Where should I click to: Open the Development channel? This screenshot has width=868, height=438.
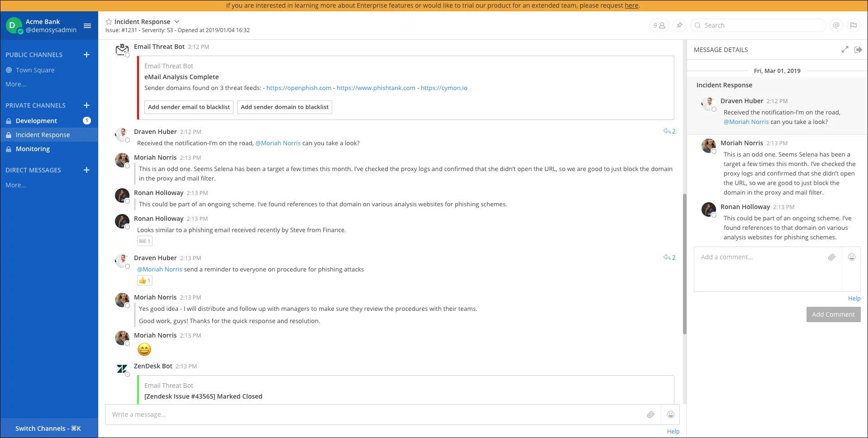(49, 121)
